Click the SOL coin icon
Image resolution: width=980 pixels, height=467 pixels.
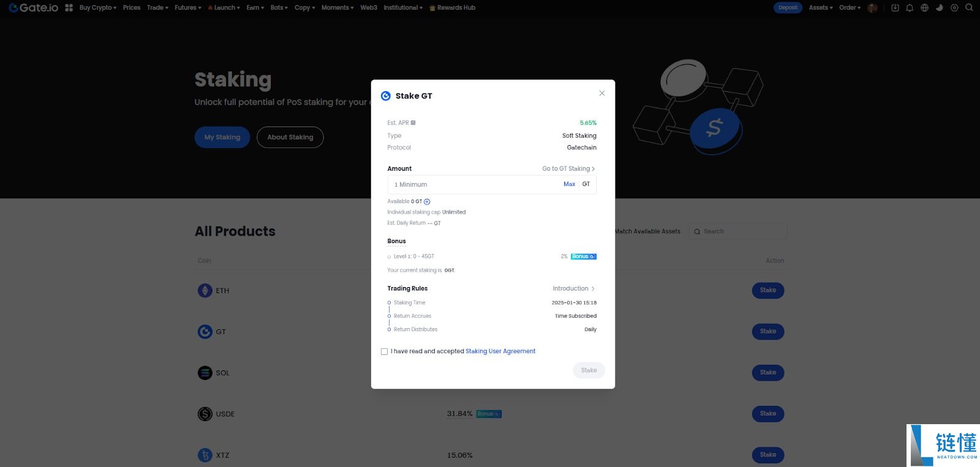(205, 373)
